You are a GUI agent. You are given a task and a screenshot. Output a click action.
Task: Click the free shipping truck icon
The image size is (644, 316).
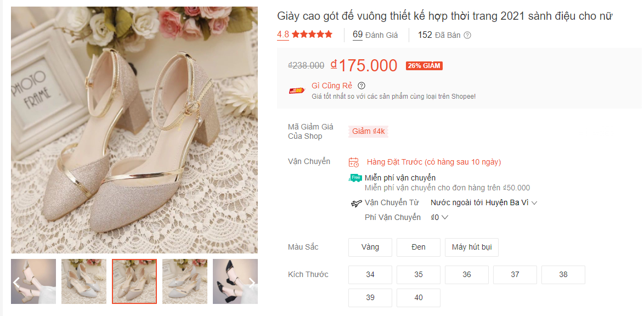[x=355, y=178]
